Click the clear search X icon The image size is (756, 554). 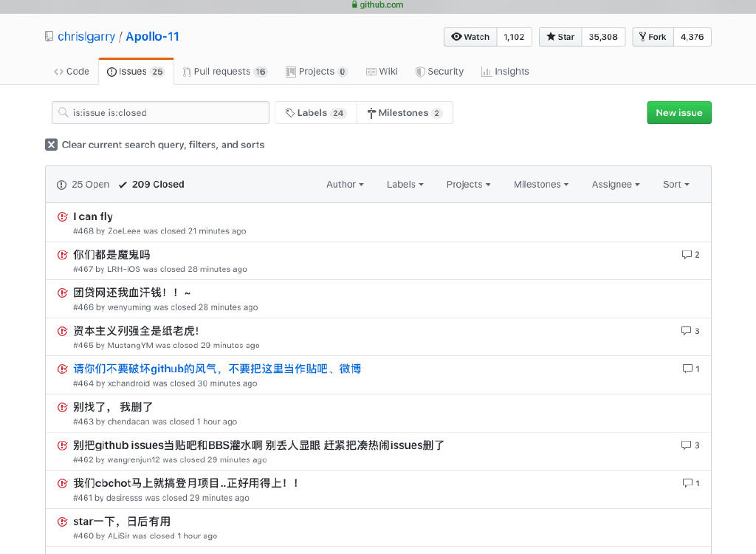click(51, 145)
